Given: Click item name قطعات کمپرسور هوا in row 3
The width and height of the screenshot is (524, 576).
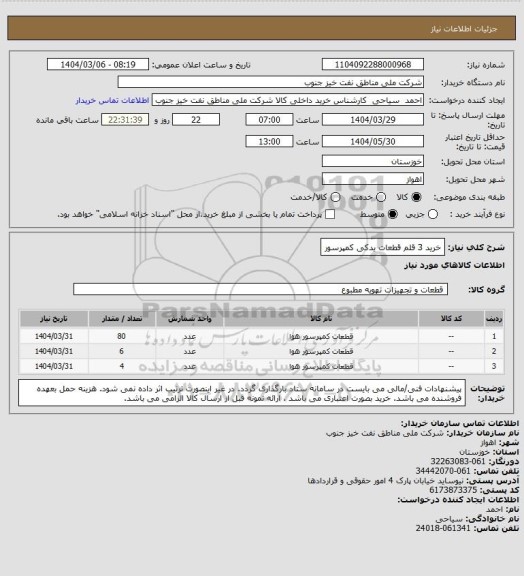Looking at the screenshot, I should click(x=321, y=366).
